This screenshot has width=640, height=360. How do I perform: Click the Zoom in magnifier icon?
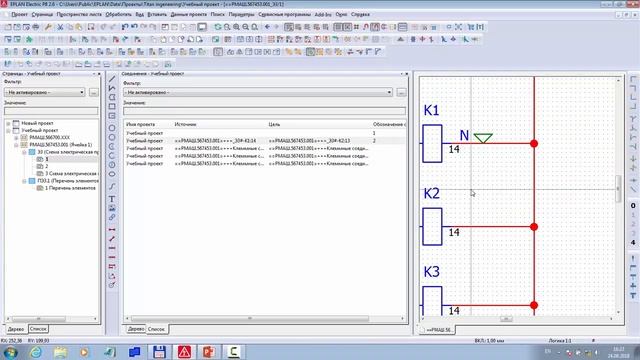(x=236, y=27)
